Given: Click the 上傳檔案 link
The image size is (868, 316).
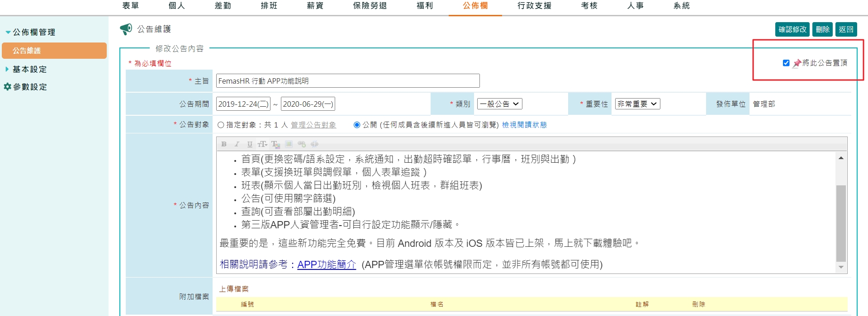Looking at the screenshot, I should click(234, 289).
